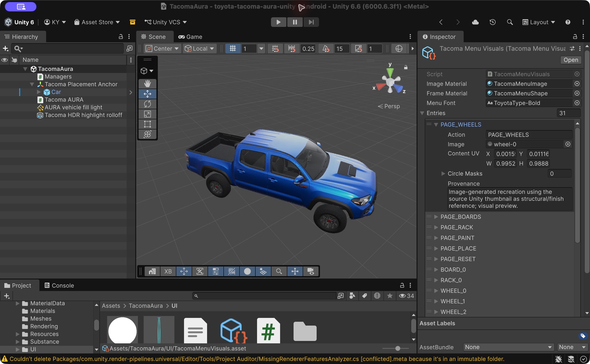Toggle hidden packages visibility count 34
This screenshot has height=364, width=590.
[x=406, y=296]
